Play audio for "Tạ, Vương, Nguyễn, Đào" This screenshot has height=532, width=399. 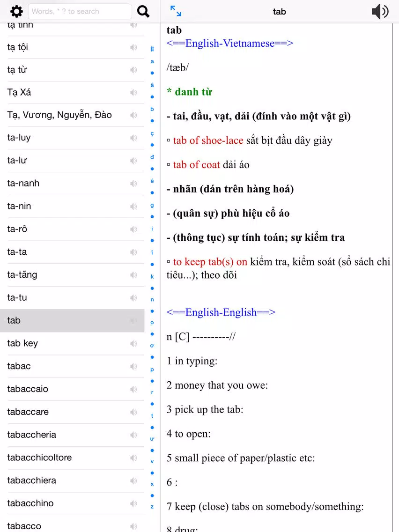tap(133, 115)
